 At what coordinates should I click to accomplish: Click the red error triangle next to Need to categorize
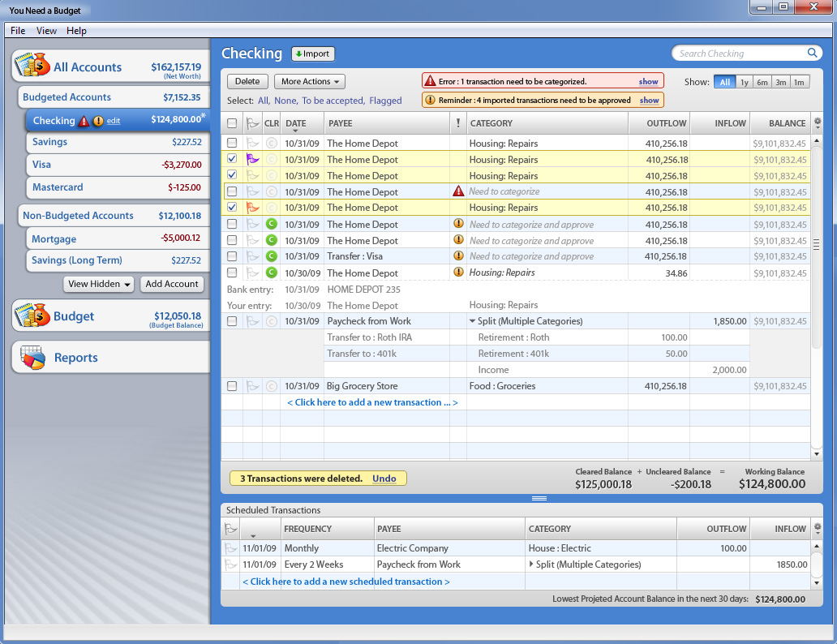(x=458, y=191)
